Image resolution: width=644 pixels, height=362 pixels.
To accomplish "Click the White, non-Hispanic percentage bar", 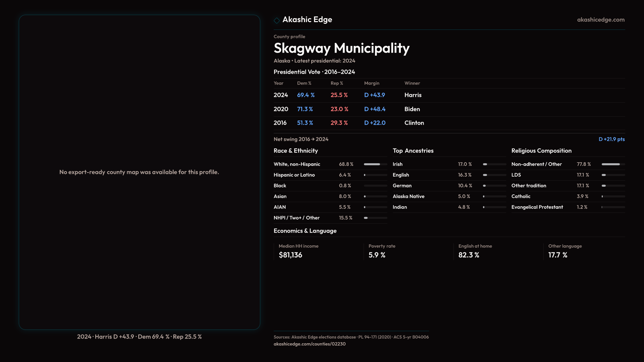I will tap(375, 164).
